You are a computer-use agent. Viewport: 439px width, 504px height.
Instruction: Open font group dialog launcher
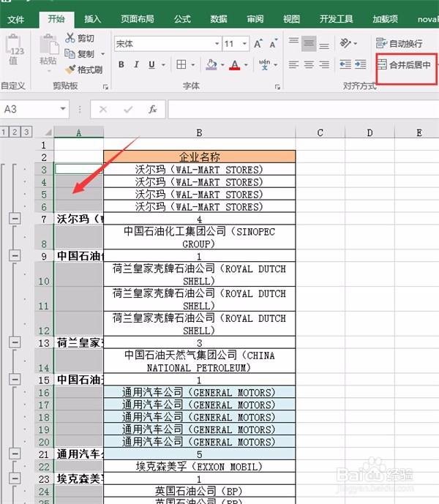click(x=277, y=87)
